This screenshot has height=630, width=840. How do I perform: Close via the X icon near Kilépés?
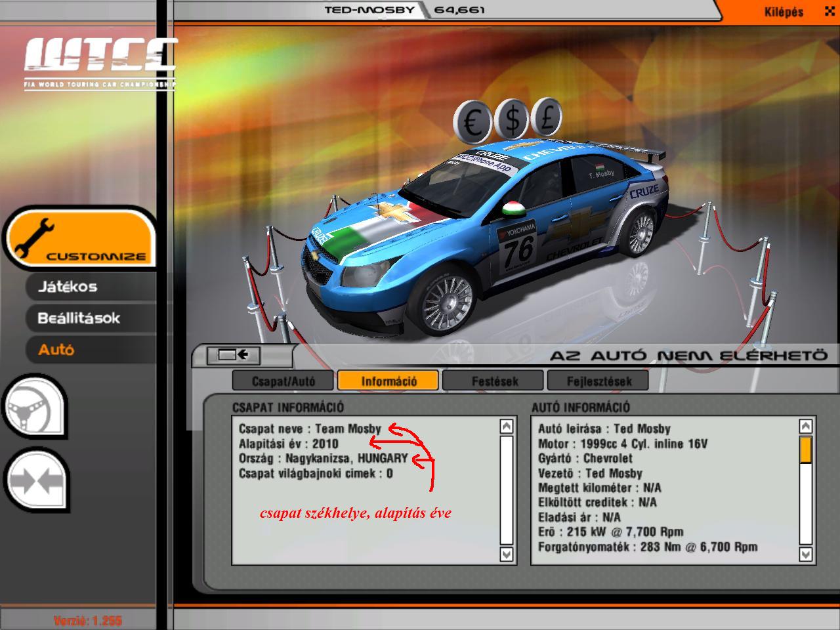point(829,12)
